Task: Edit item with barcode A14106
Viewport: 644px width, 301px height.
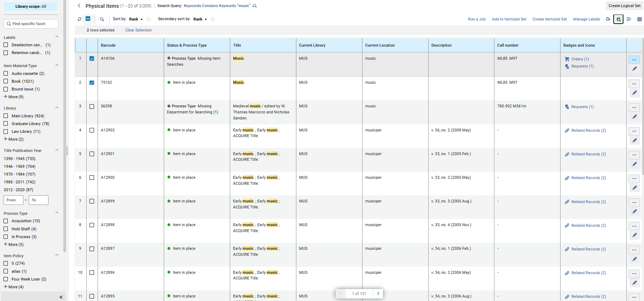Action: pyautogui.click(x=634, y=69)
